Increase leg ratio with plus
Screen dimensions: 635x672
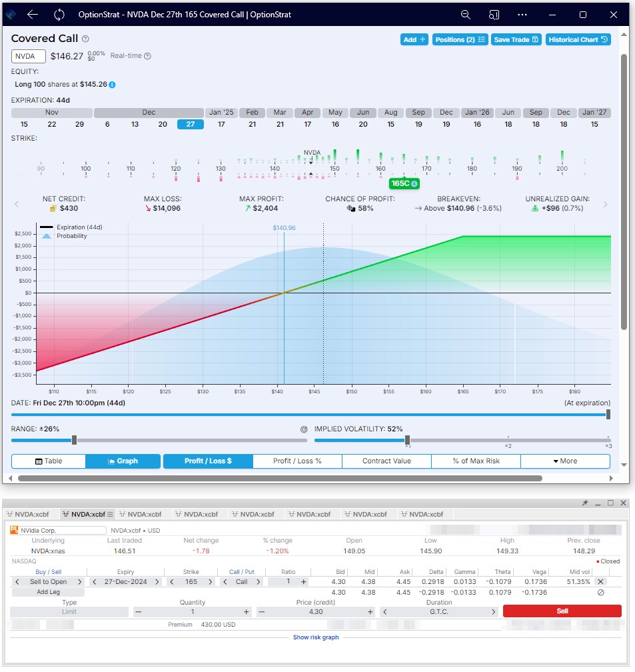[304, 582]
